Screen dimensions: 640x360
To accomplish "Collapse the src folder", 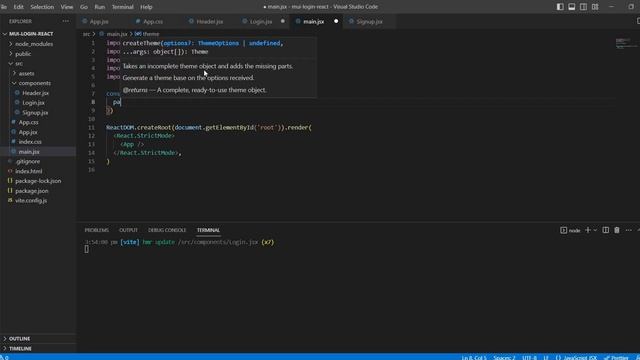I will coord(19,63).
